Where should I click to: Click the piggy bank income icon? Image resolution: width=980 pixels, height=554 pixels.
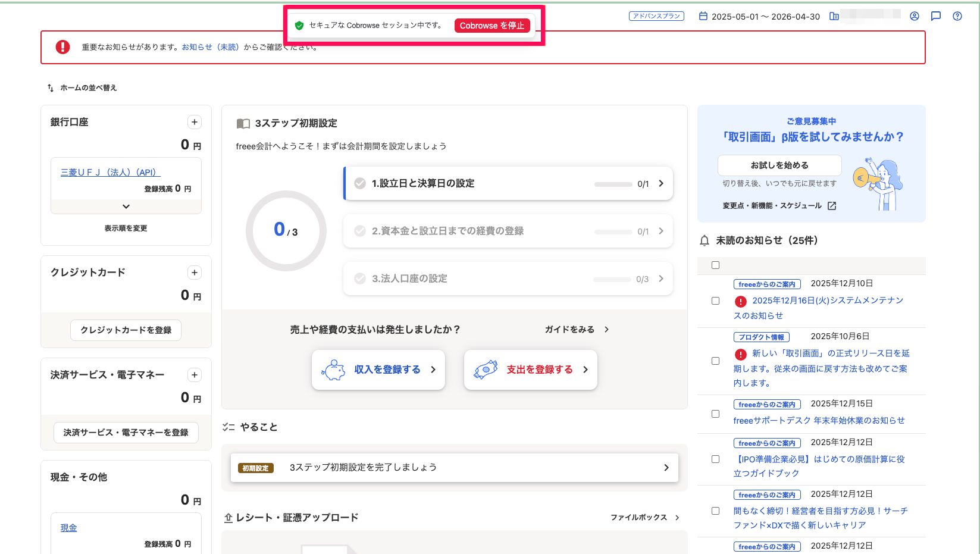pos(333,370)
